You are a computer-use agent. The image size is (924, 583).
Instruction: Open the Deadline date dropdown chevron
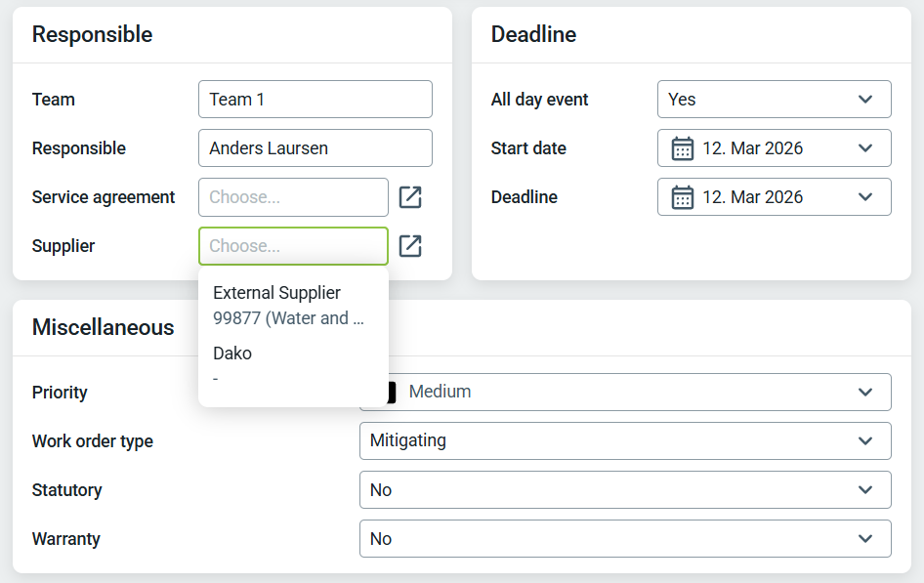click(864, 197)
